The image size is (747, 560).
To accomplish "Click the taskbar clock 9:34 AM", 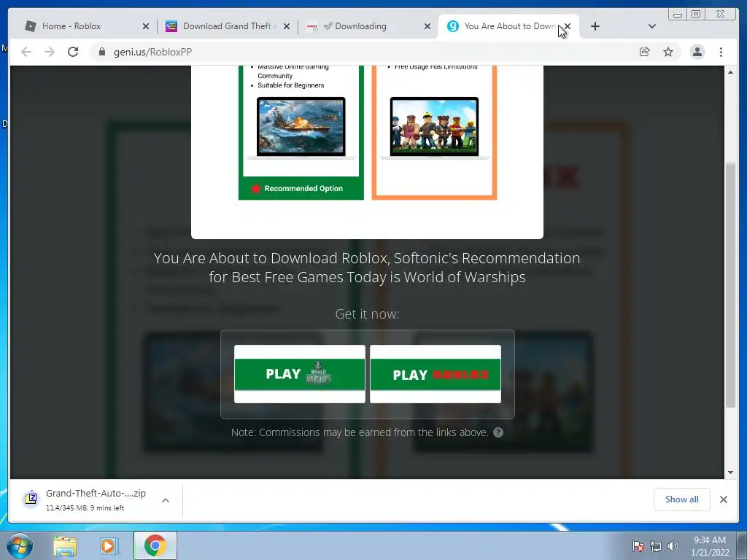I will tap(710, 546).
